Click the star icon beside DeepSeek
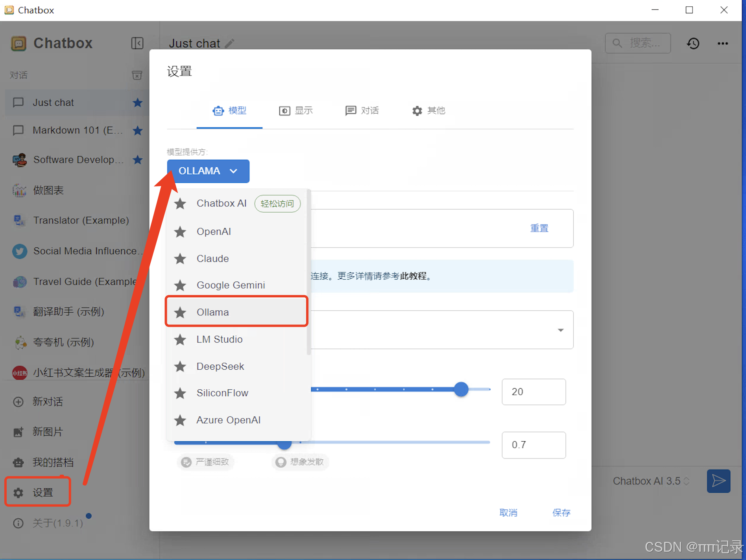 180,366
